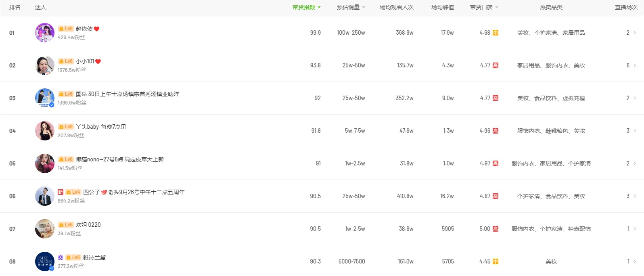The image size is (644, 276).
Task: Expand 赵依依's row via right chevron
Action: click(635, 33)
